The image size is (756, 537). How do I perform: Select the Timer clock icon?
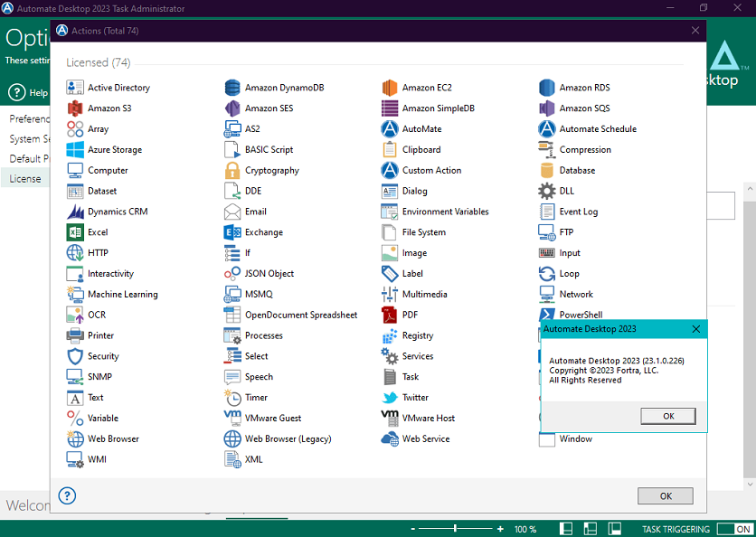(x=232, y=397)
